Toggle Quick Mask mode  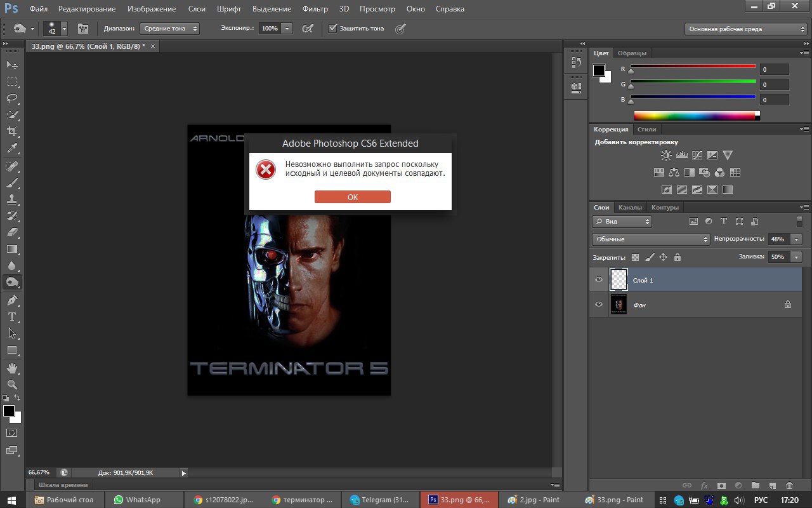pyautogui.click(x=12, y=432)
